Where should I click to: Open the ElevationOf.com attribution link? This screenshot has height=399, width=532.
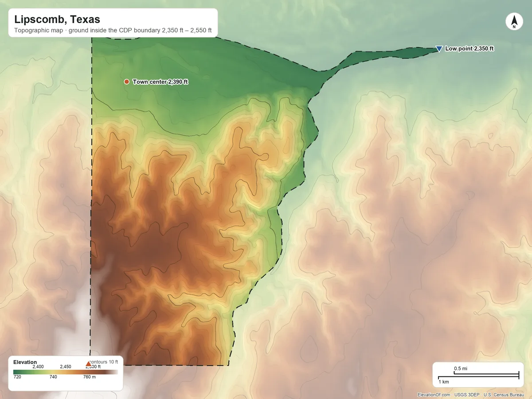click(434, 395)
